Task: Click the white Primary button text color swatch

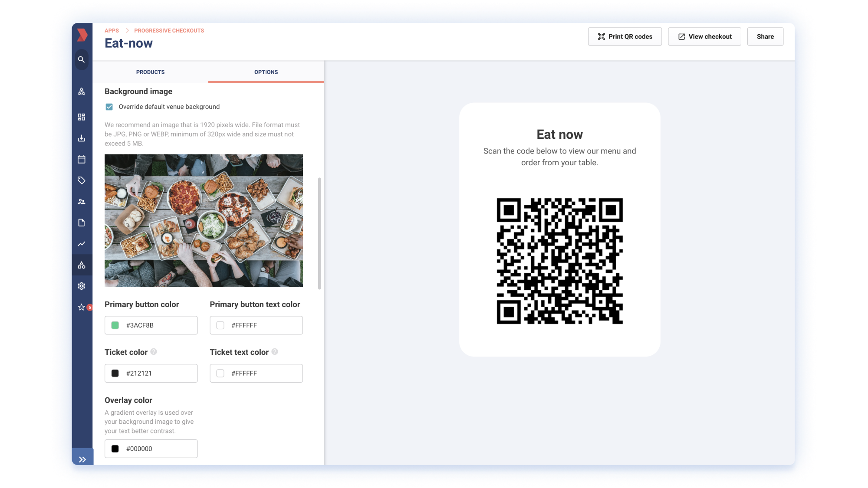Action: click(x=220, y=325)
